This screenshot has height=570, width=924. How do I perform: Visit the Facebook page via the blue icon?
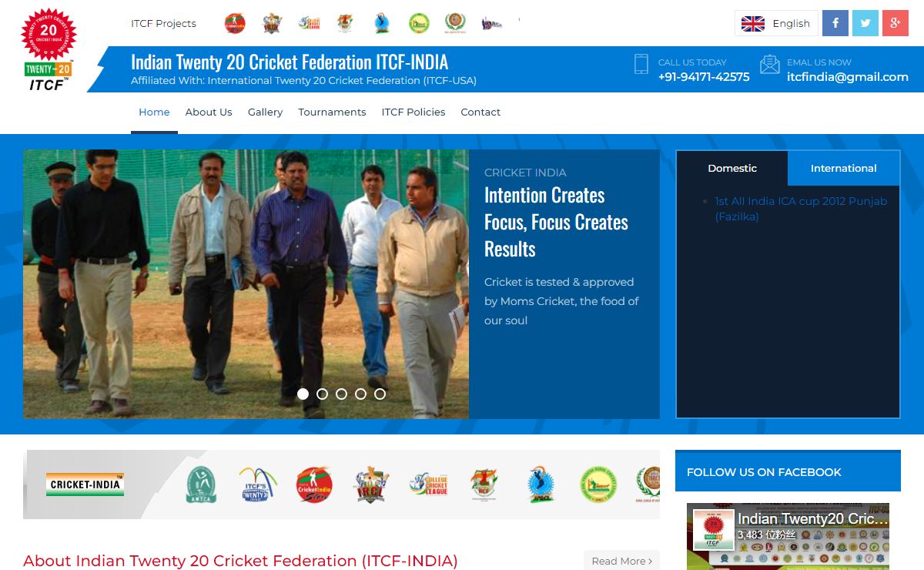pos(835,23)
